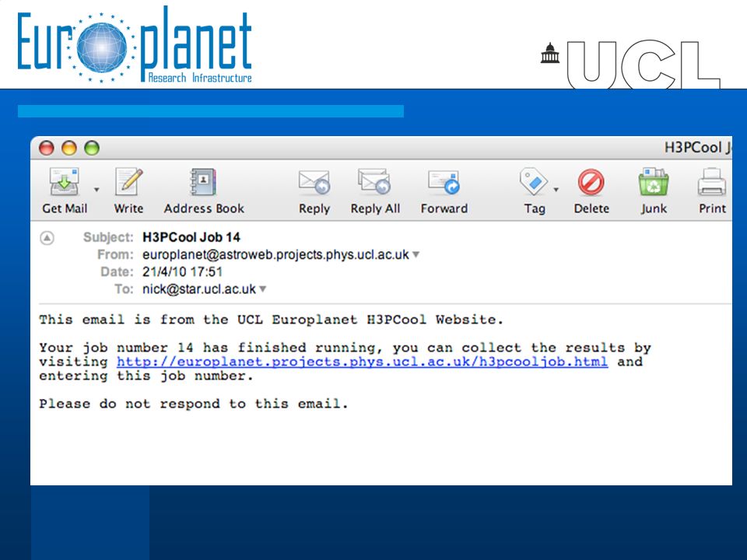Open the h3pcooljob.html link

362,362
